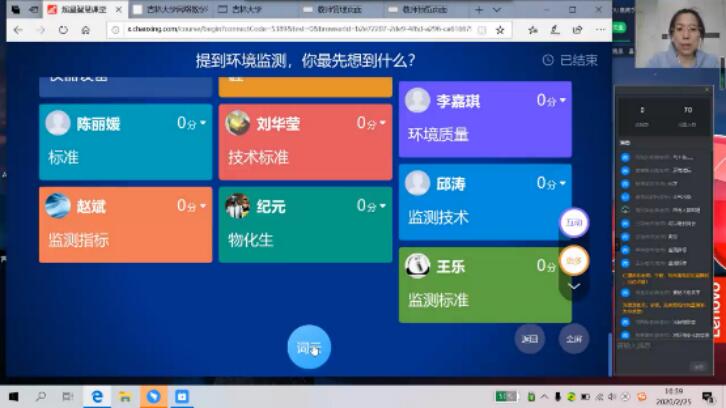Open Microsoft Edge from the taskbar

pos(97,396)
